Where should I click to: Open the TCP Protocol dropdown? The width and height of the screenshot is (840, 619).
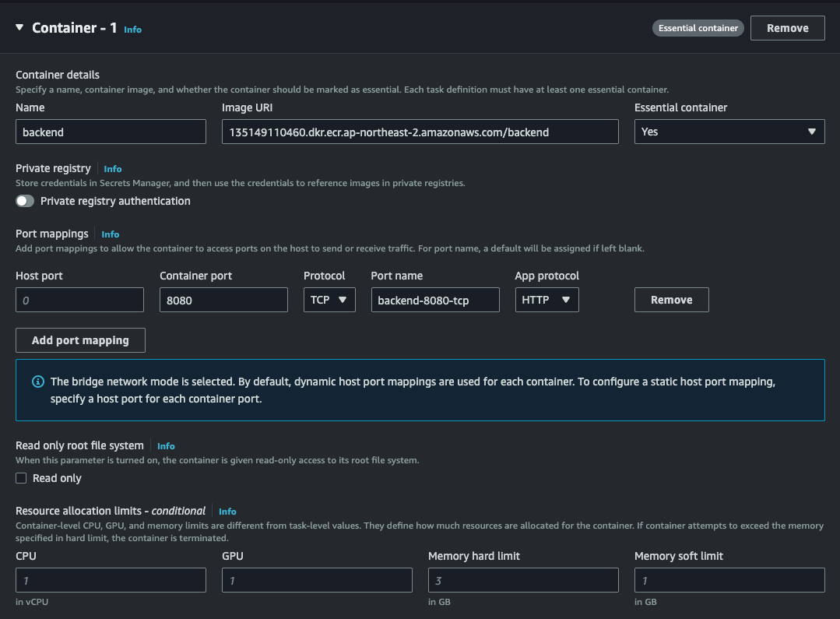(329, 300)
